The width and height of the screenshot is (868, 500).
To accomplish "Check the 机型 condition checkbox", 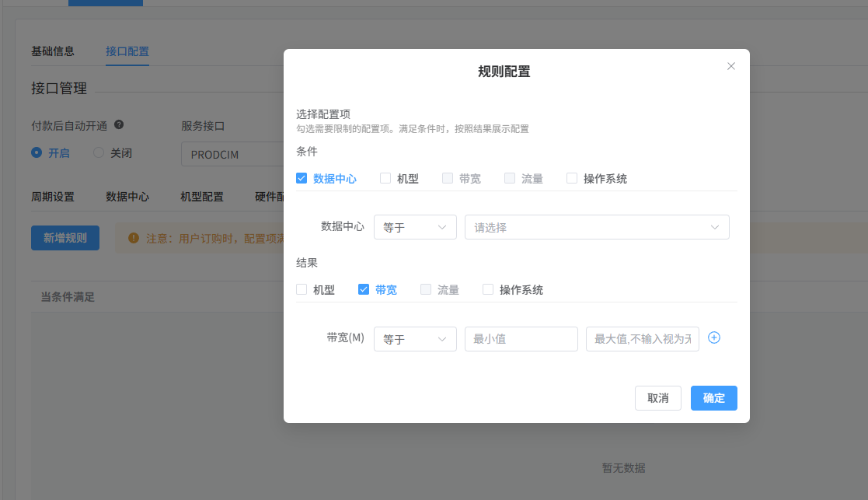I will (x=385, y=178).
